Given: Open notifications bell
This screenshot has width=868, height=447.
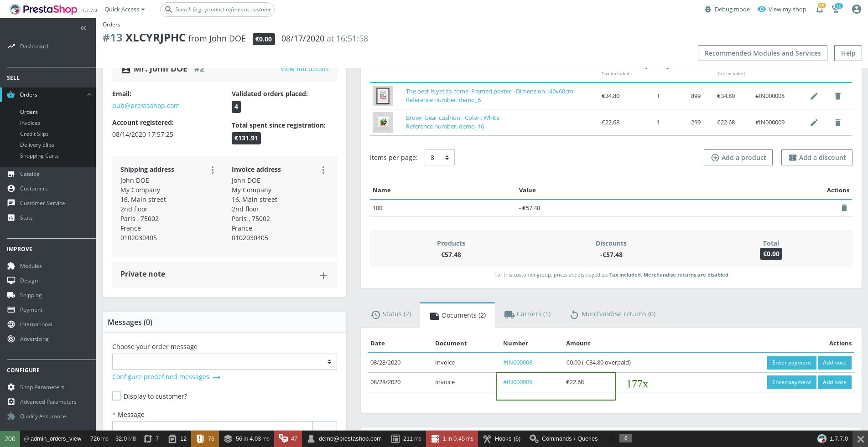Looking at the screenshot, I should (x=820, y=9).
